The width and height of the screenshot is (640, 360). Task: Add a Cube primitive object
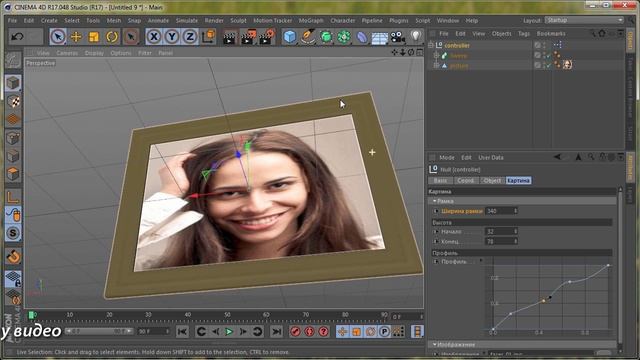289,37
